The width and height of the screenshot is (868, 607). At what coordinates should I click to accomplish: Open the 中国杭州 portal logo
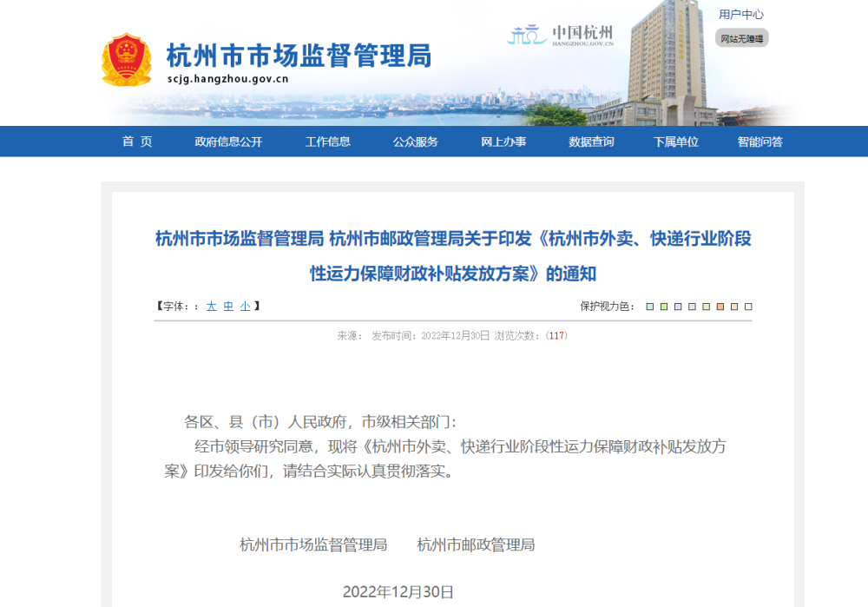click(560, 36)
